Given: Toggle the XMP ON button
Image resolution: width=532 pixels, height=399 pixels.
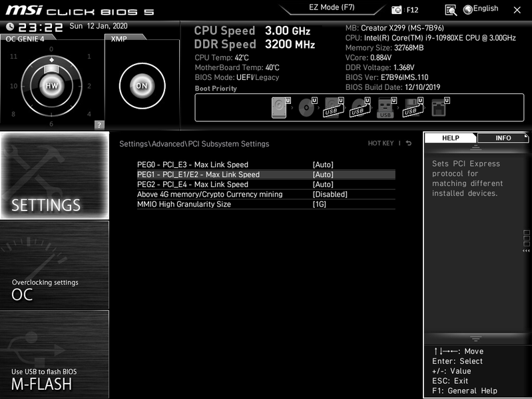Looking at the screenshot, I should coord(142,86).
